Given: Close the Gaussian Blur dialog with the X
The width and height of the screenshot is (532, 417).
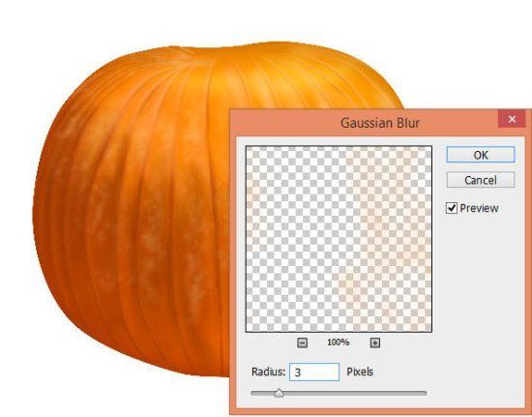Looking at the screenshot, I should coord(512,119).
